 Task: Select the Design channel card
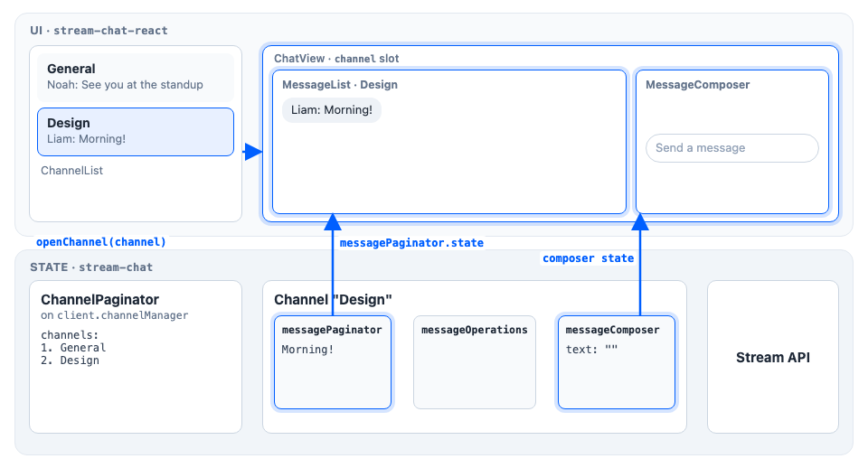136,132
